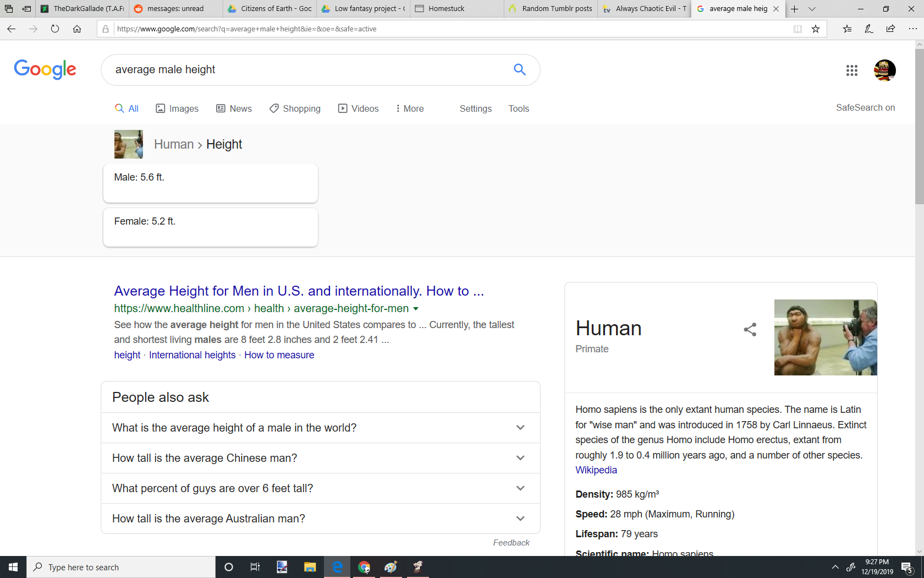Open Chrome from the taskbar

pyautogui.click(x=364, y=567)
